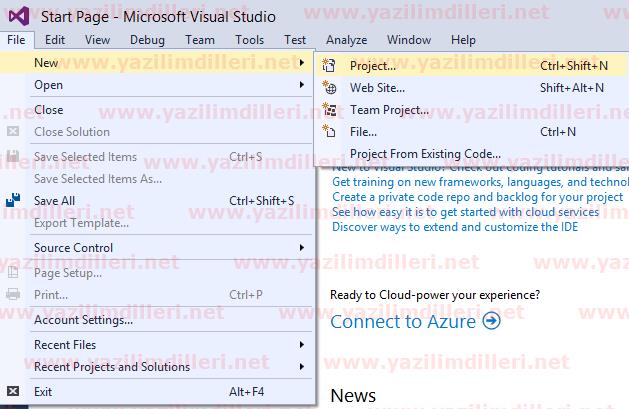This screenshot has width=629, height=409.
Task: Click the Web Site globe icon
Action: point(329,88)
